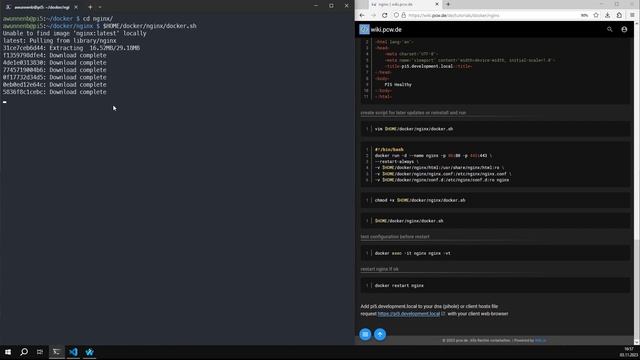Open a new browser tab
Viewport: 640px width, 360px height.
point(448,4)
